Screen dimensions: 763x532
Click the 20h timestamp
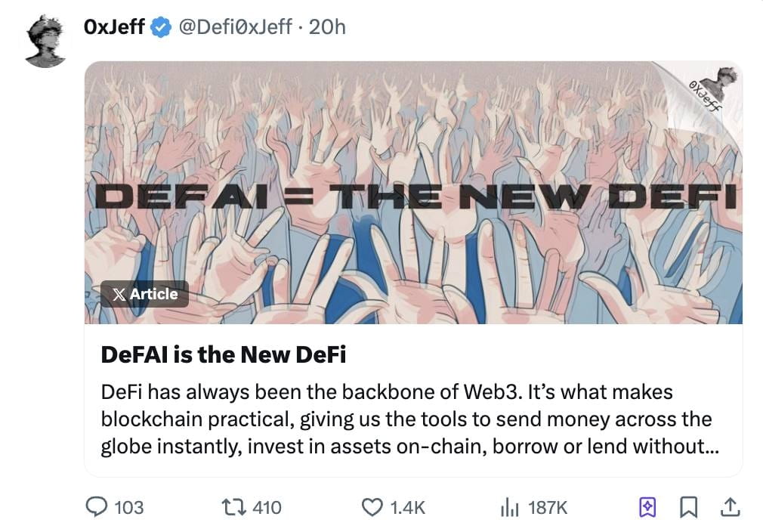pyautogui.click(x=327, y=26)
